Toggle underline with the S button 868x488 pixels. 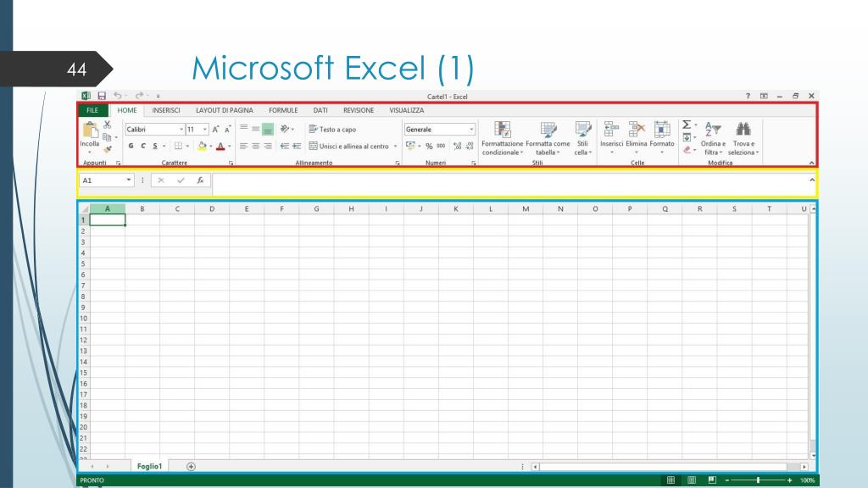(x=156, y=146)
